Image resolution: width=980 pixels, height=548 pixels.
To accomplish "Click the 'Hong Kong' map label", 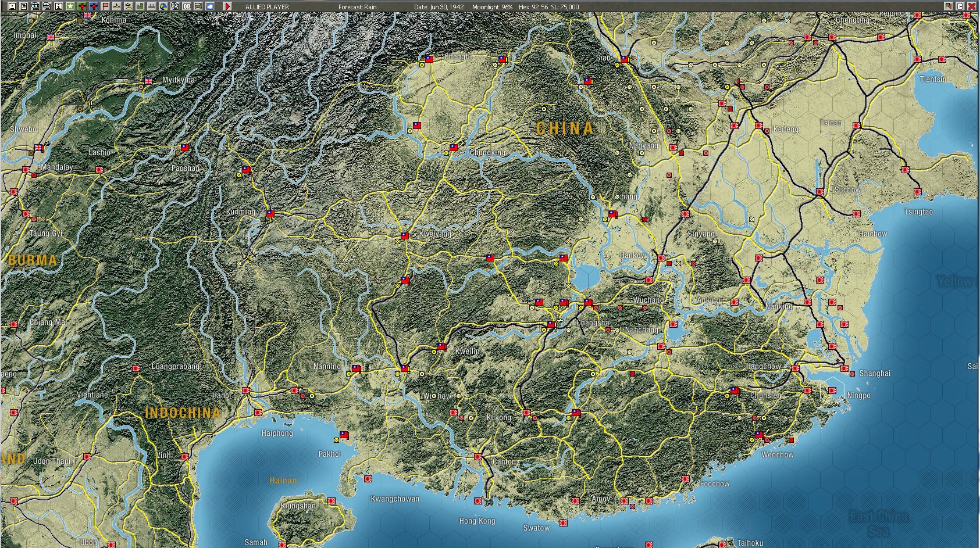I will click(x=477, y=521).
